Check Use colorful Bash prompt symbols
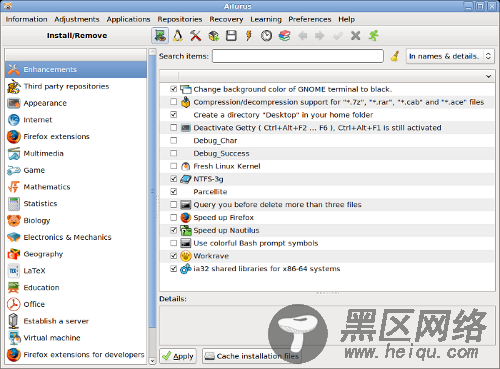 pos(173,243)
